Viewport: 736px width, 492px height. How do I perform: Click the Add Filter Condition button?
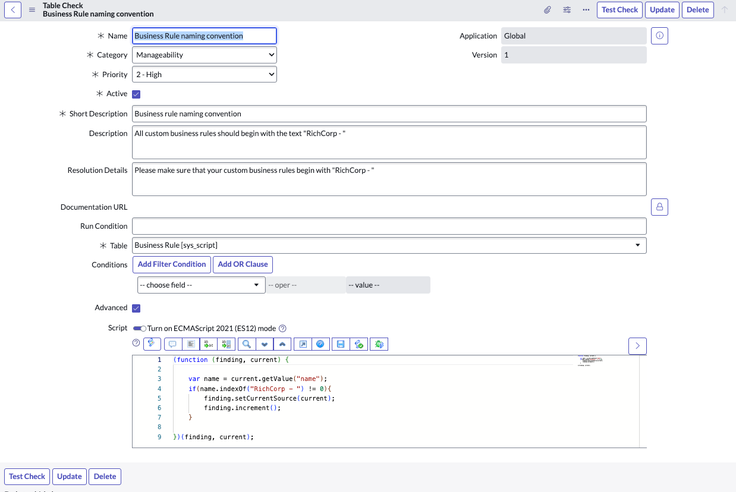[x=171, y=264]
